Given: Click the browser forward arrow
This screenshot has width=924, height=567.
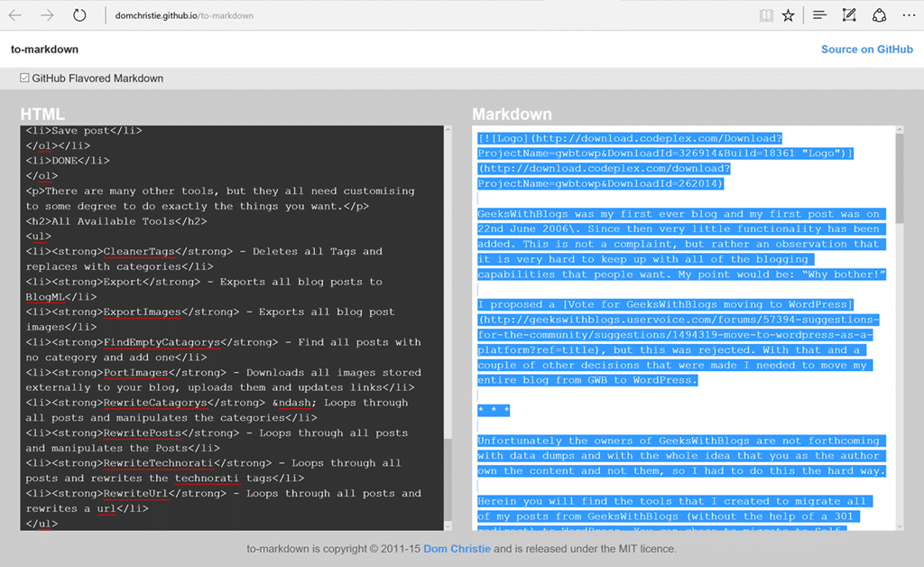Looking at the screenshot, I should pos(47,15).
